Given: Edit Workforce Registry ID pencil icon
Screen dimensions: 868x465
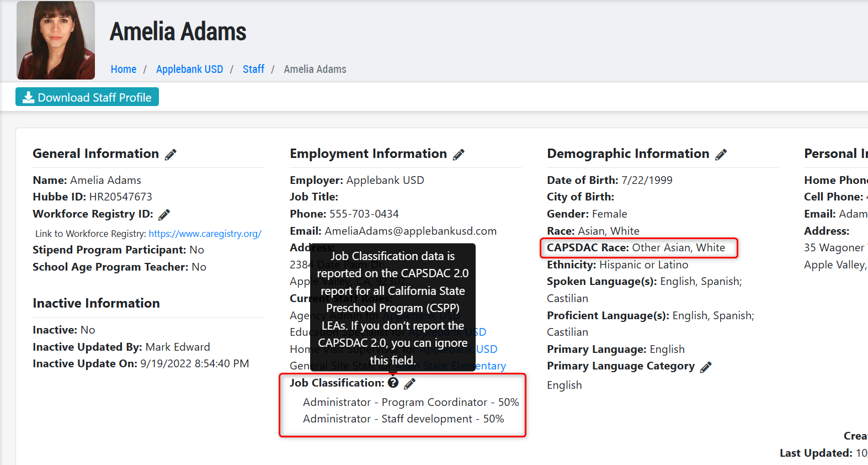Looking at the screenshot, I should [164, 214].
